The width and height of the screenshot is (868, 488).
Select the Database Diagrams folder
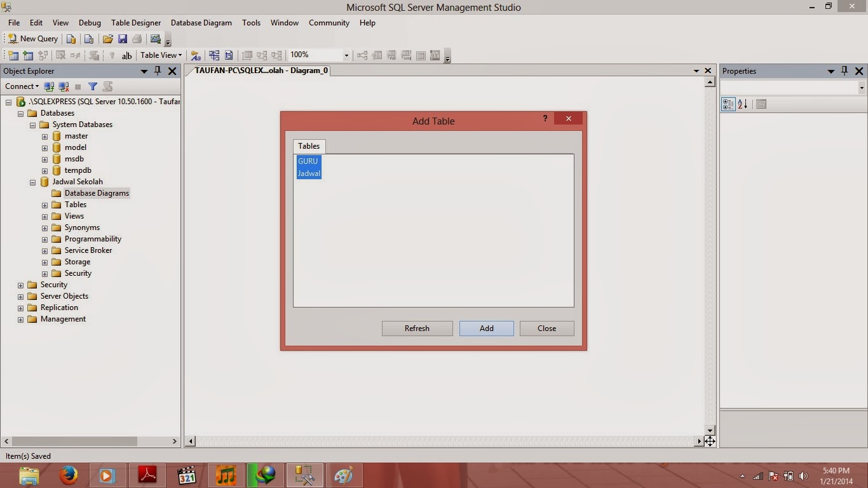(97, 193)
